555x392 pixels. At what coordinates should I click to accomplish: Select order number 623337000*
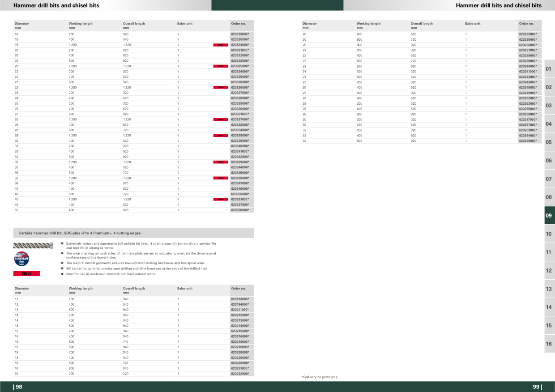(x=240, y=205)
